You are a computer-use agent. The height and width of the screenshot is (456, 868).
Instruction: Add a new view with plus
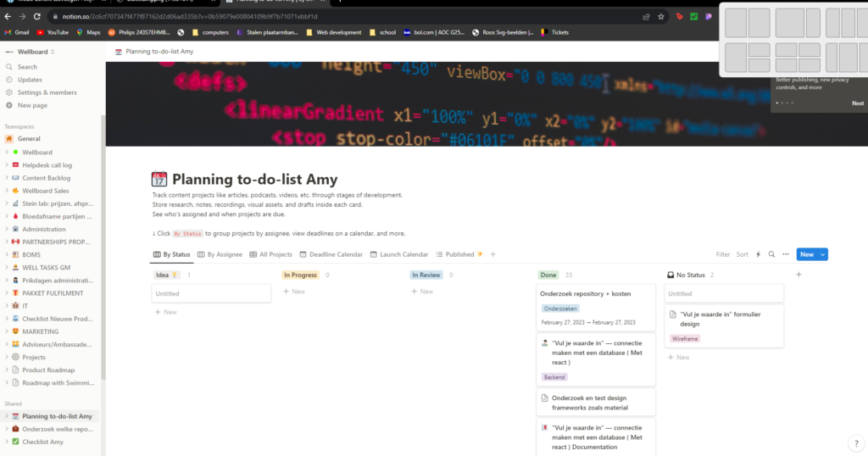tap(492, 254)
